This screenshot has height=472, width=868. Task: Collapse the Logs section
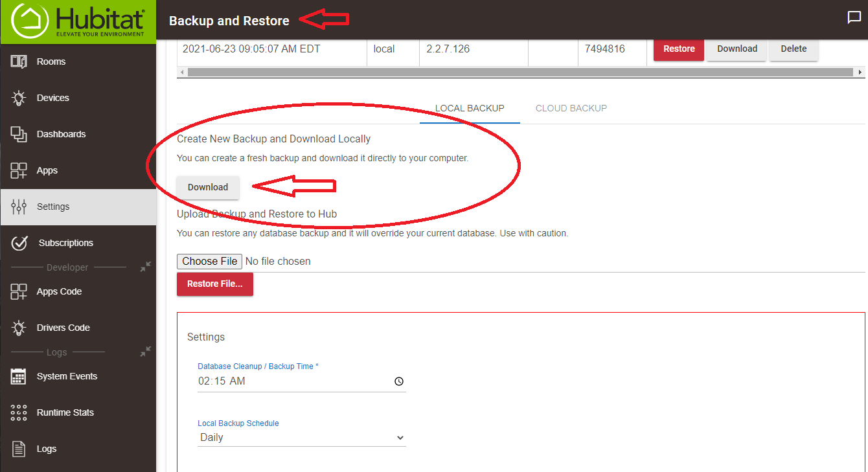point(146,352)
